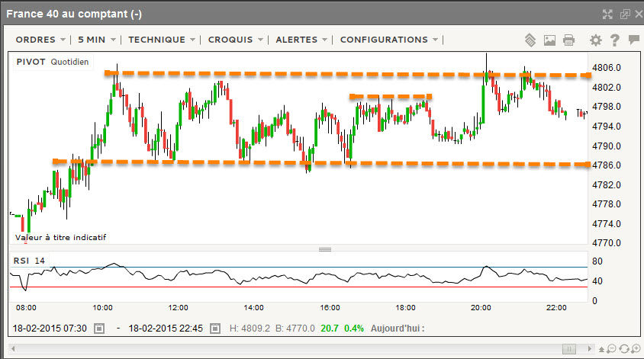Open help question mark icon
The width and height of the screenshot is (644, 359).
pos(614,40)
